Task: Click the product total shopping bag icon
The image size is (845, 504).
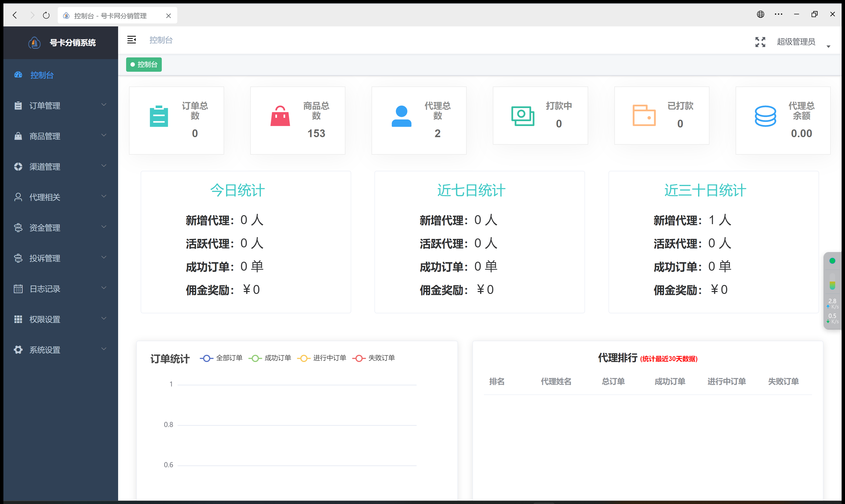Action: 280,116
